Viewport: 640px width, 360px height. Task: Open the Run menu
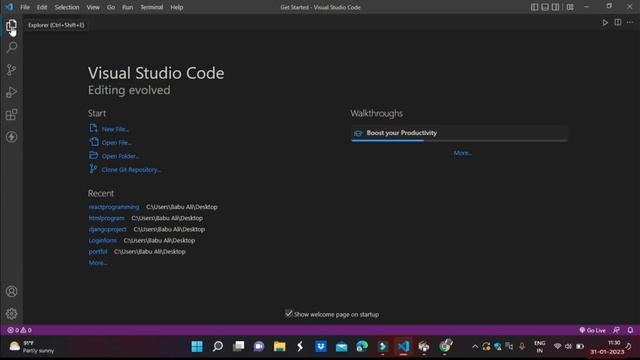point(128,7)
